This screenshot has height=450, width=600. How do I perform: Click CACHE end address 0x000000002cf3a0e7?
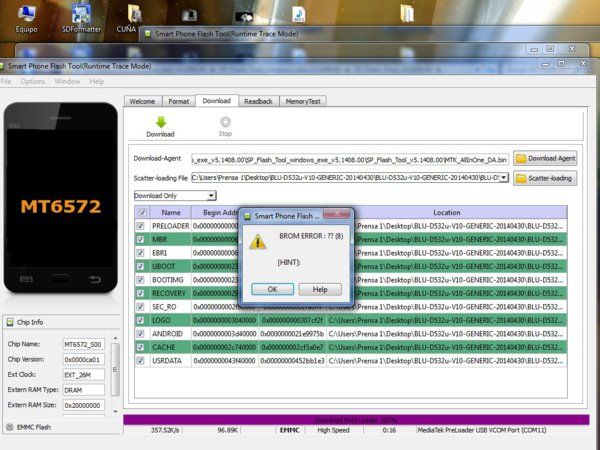point(293,347)
